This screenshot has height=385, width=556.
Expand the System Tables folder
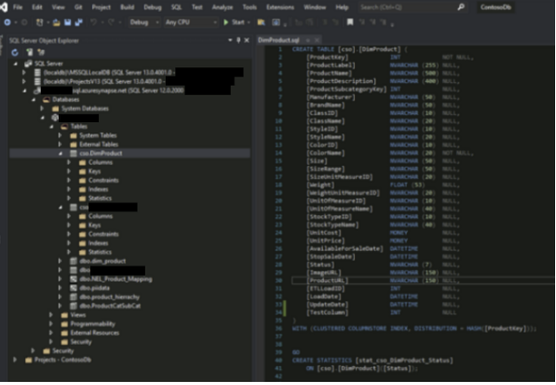pos(60,135)
